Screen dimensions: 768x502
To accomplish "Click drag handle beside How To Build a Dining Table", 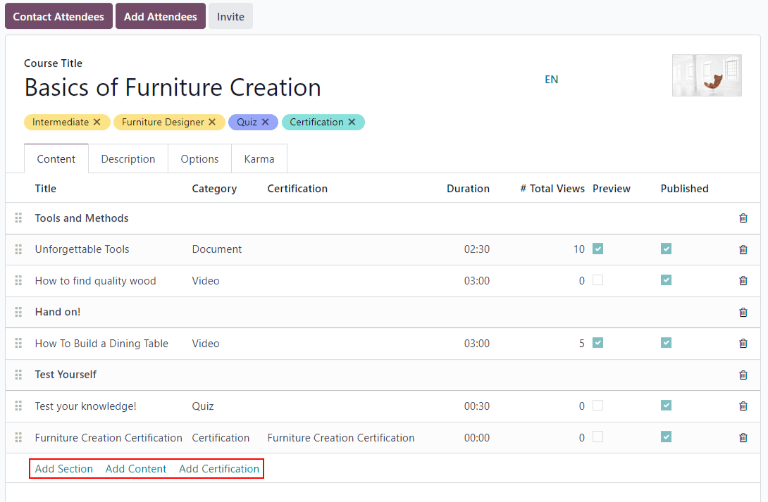I will 18,343.
